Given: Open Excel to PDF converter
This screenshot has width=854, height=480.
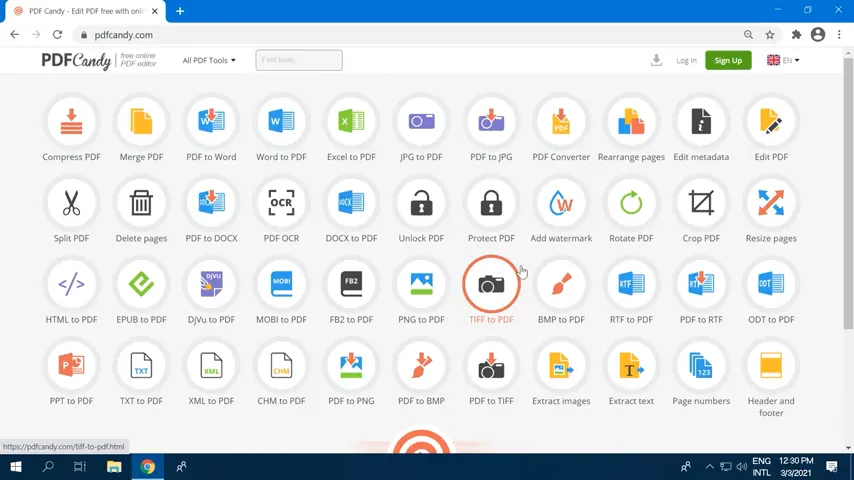Looking at the screenshot, I should (351, 121).
